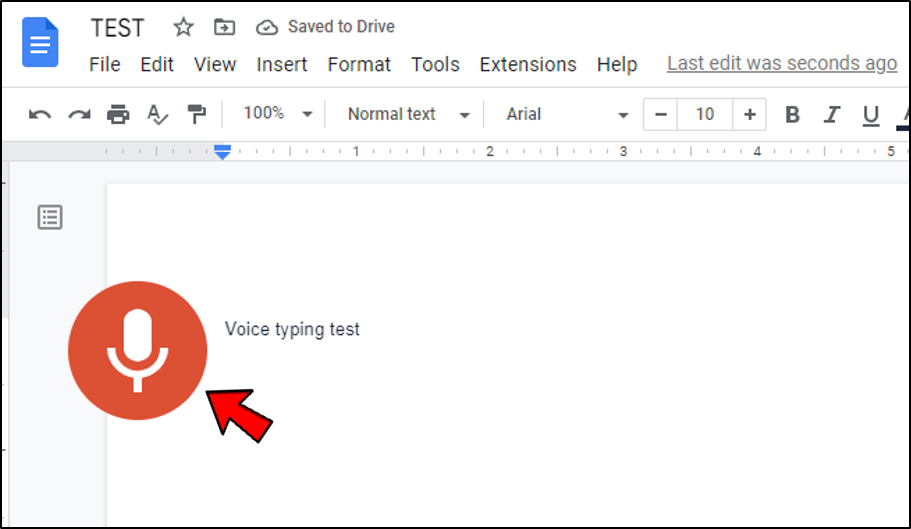The width and height of the screenshot is (911, 529).
Task: Select the paint format tool
Action: click(x=196, y=114)
